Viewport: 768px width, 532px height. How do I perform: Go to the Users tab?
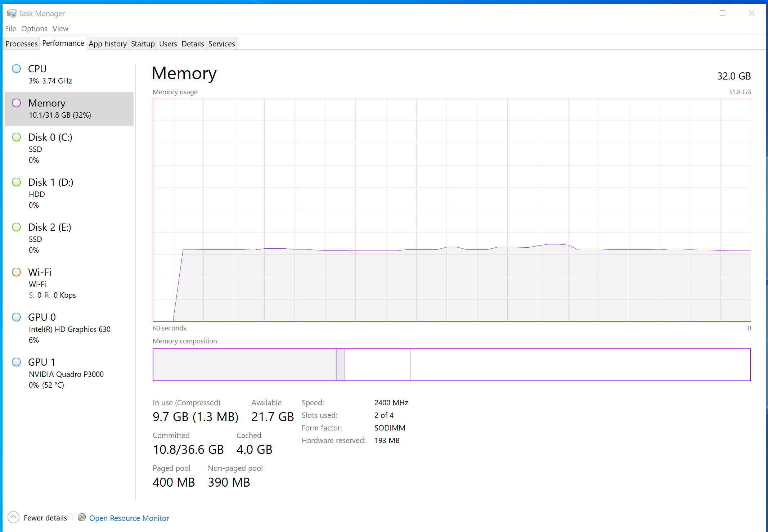tap(168, 44)
